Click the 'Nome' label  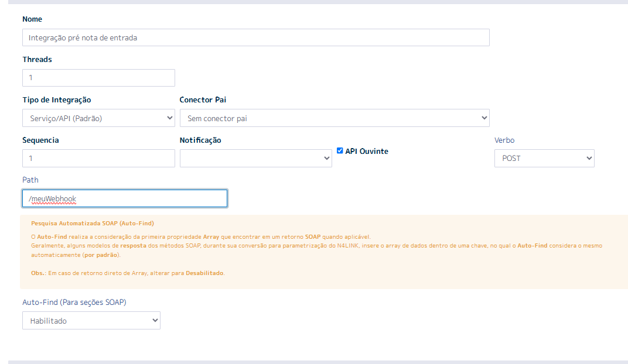(x=32, y=19)
